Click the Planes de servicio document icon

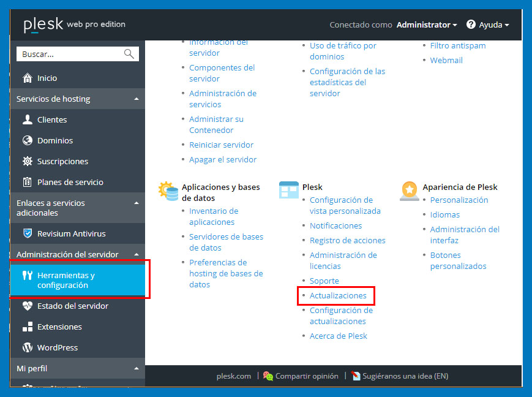(x=27, y=182)
